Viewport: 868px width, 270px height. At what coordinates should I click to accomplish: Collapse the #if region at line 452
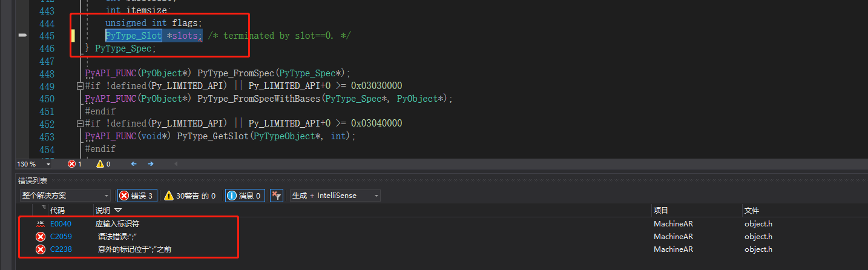[80, 123]
